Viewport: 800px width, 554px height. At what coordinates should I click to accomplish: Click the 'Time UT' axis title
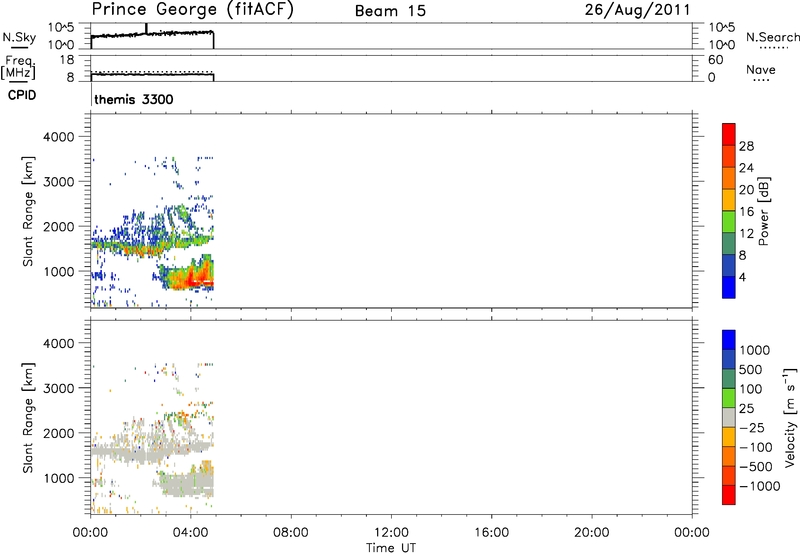pos(391,548)
